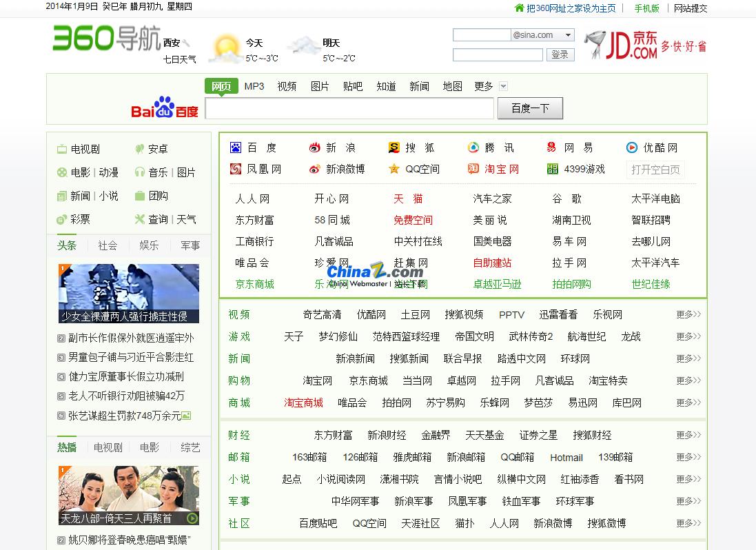Click the Youku play icon next to 优酷网

pos(631,147)
